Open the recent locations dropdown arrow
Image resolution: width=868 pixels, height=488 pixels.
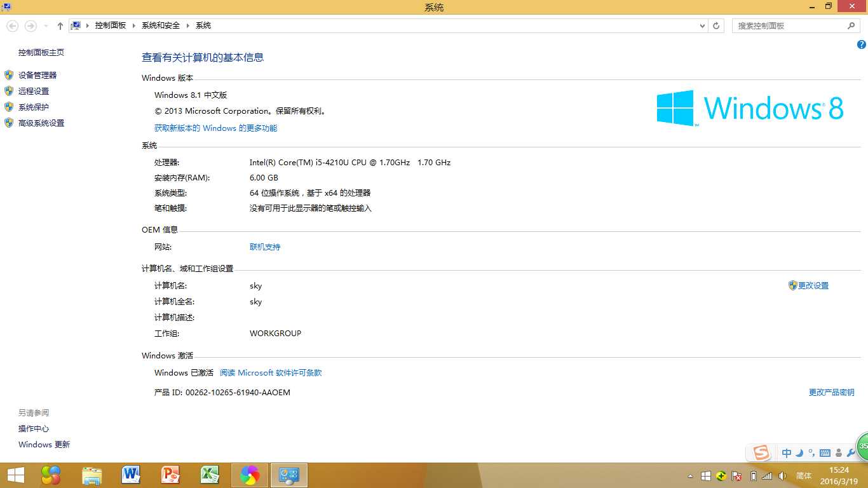tap(46, 26)
